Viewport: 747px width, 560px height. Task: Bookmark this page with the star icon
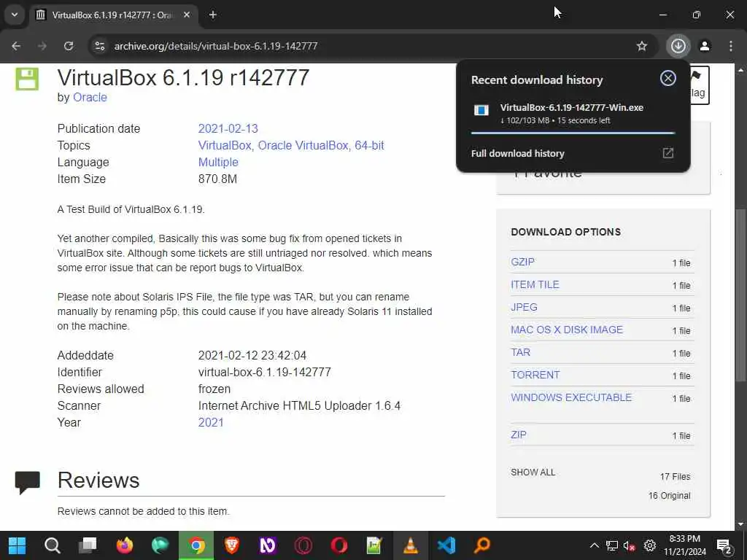click(x=642, y=46)
